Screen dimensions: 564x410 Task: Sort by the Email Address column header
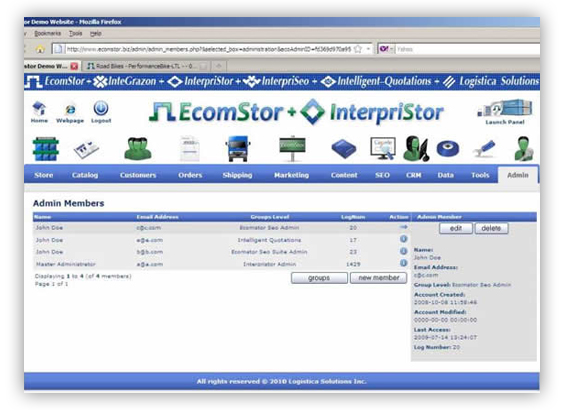click(x=158, y=217)
